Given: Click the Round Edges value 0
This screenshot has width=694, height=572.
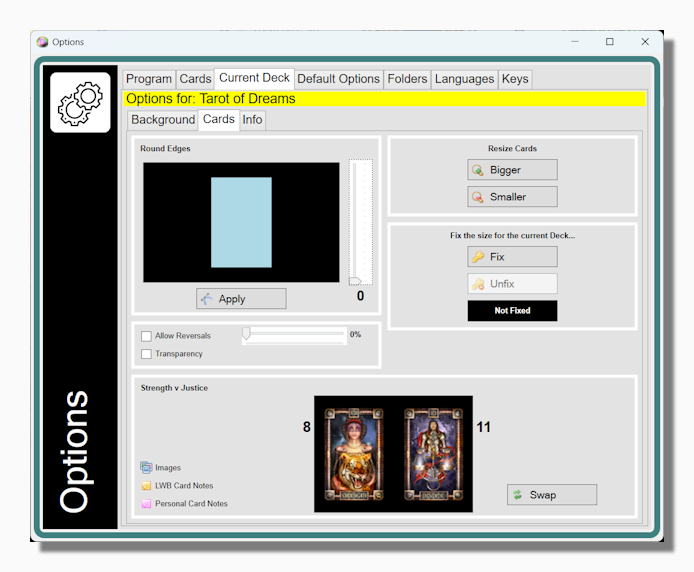Looking at the screenshot, I should coord(360,296).
